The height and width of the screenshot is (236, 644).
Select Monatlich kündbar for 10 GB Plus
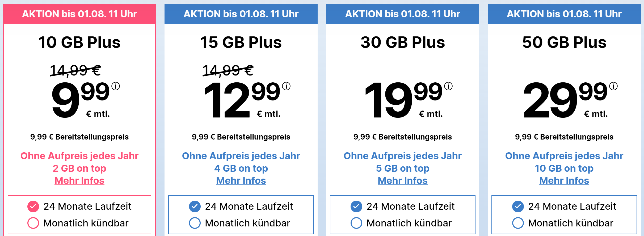point(33,223)
